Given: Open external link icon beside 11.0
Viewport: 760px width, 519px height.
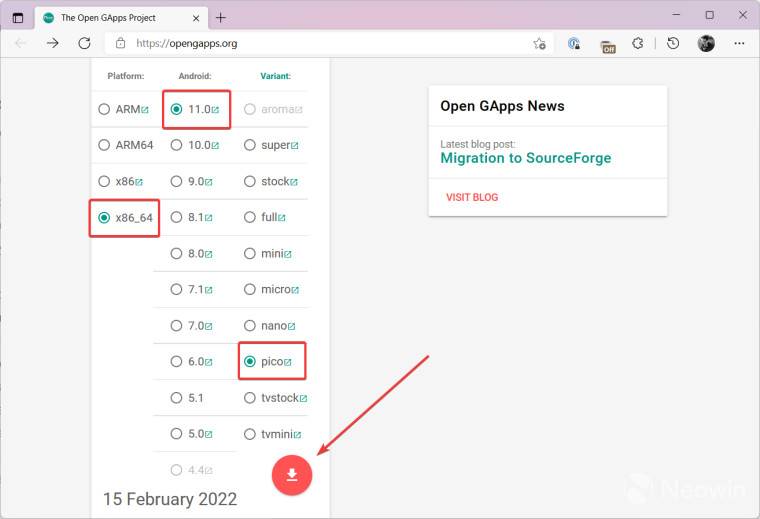Looking at the screenshot, I should tap(215, 110).
